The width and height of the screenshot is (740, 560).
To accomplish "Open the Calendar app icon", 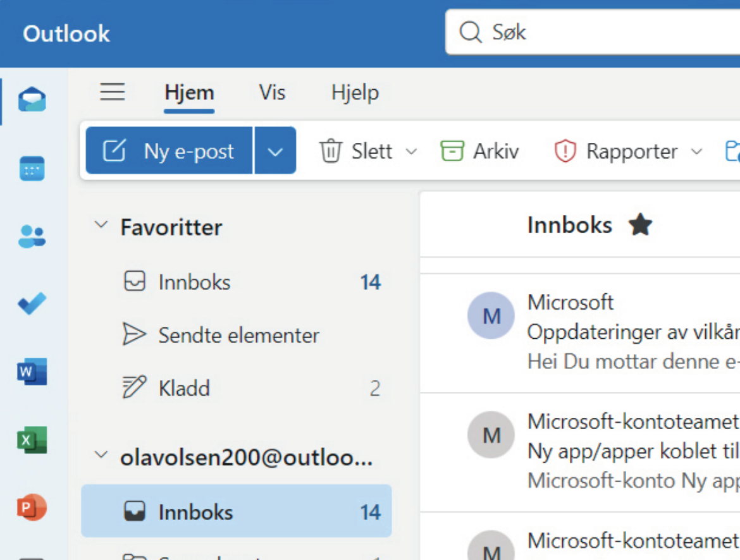I will pyautogui.click(x=32, y=169).
